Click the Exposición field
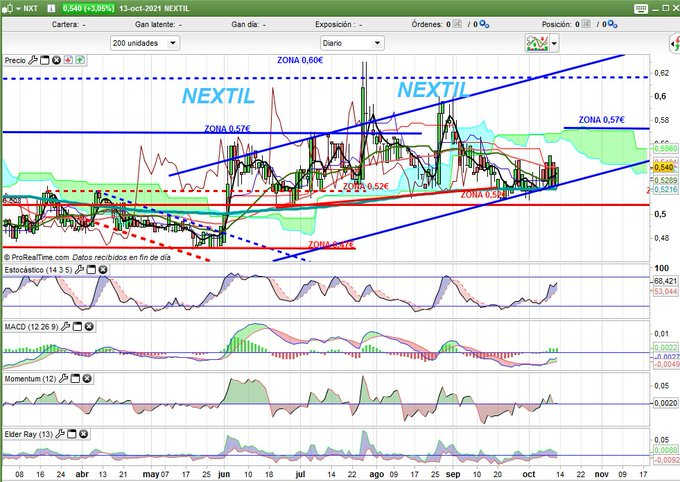 pyautogui.click(x=338, y=25)
